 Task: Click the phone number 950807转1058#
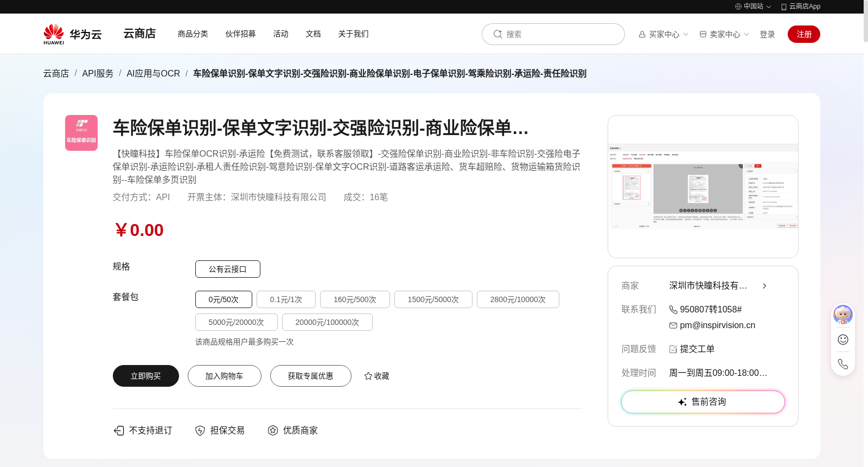[711, 310]
